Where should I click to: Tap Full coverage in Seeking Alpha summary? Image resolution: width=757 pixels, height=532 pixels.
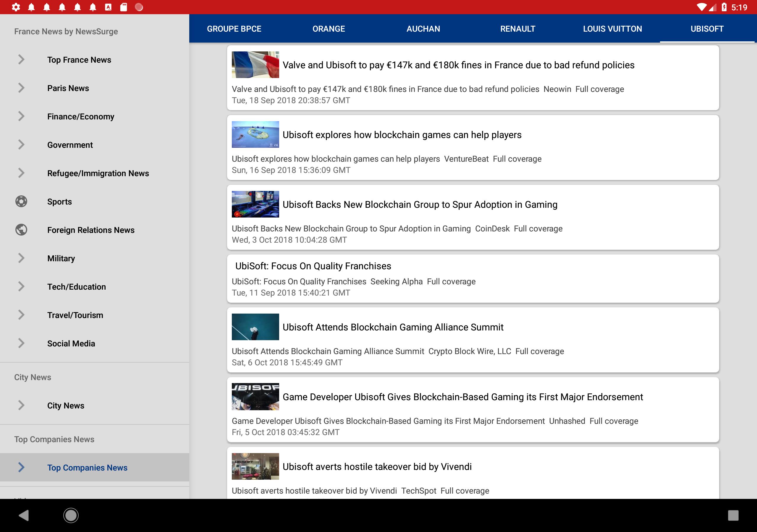pyautogui.click(x=451, y=281)
